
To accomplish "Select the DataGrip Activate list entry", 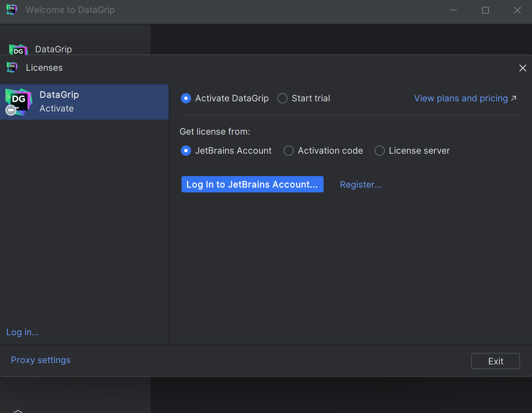I will tap(84, 102).
